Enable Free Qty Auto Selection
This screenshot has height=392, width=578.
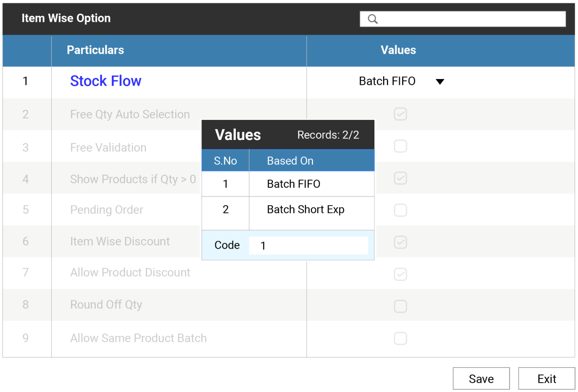400,114
